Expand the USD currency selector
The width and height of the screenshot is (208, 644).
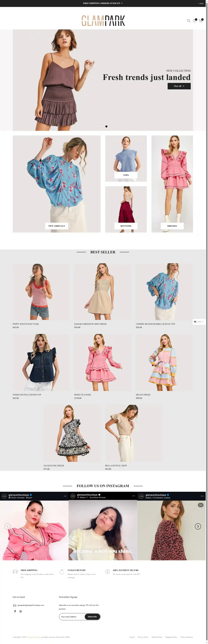coord(199,322)
